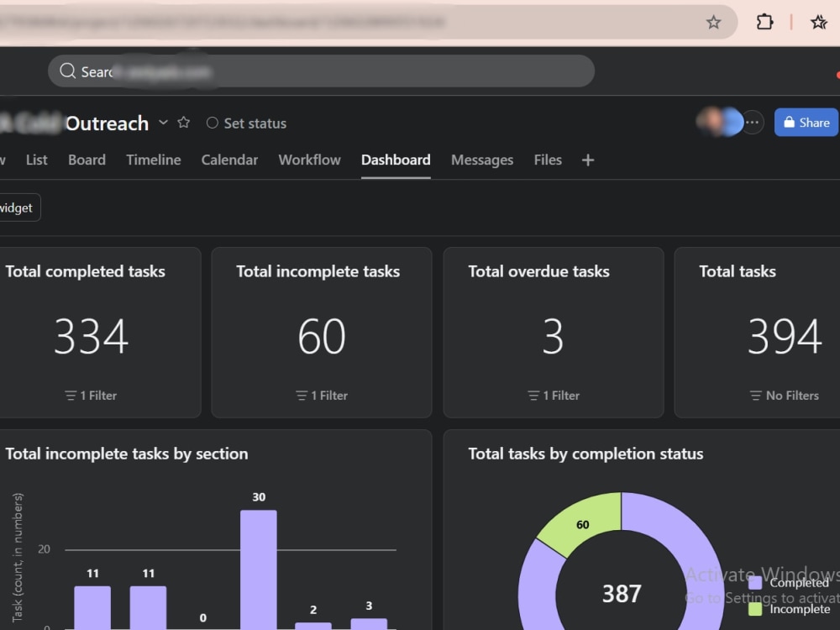Click the filter icon under Total completed tasks
The image size is (840, 630).
(71, 396)
